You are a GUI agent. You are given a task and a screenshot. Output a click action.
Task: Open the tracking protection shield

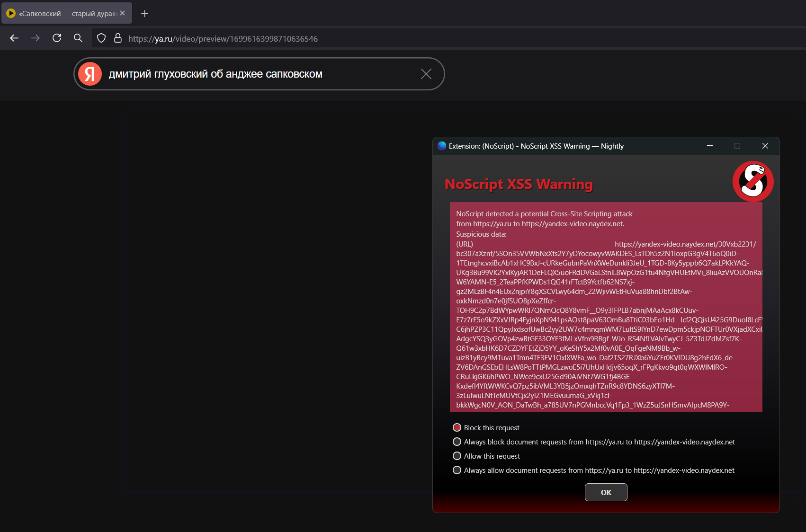101,38
